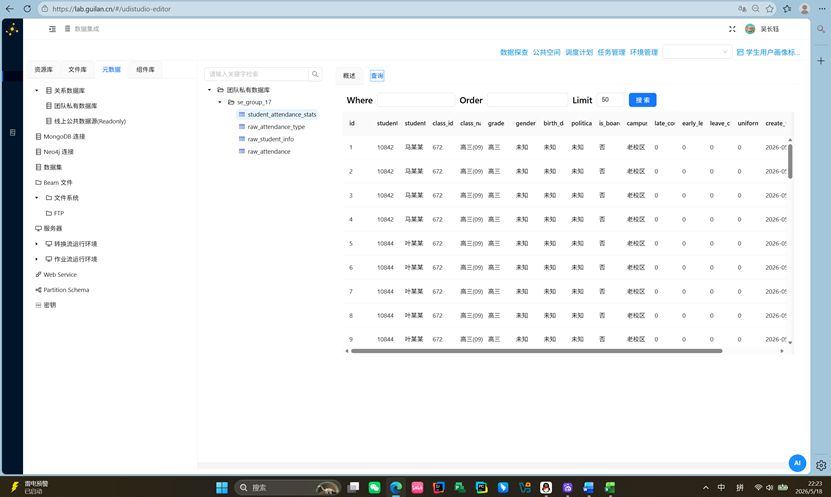Open 调度计划 link
The width and height of the screenshot is (831, 497).
click(579, 52)
